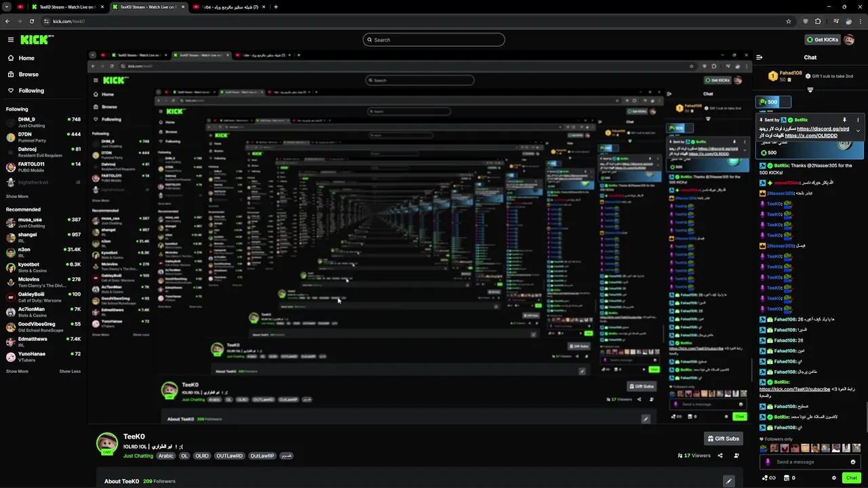Open Edmatthews recommended channel
This screenshot has width=868, height=488.
tap(42, 342)
